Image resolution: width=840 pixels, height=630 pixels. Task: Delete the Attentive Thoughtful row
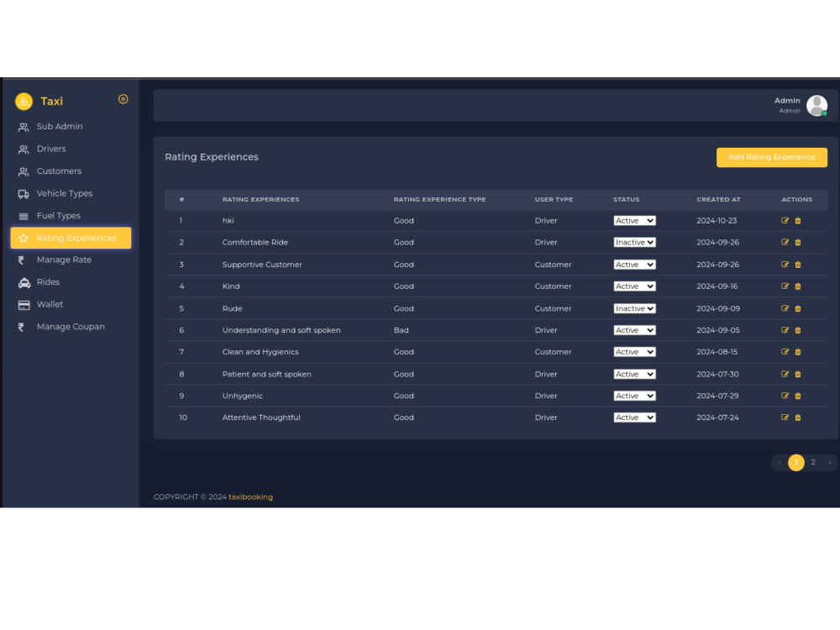coord(798,417)
